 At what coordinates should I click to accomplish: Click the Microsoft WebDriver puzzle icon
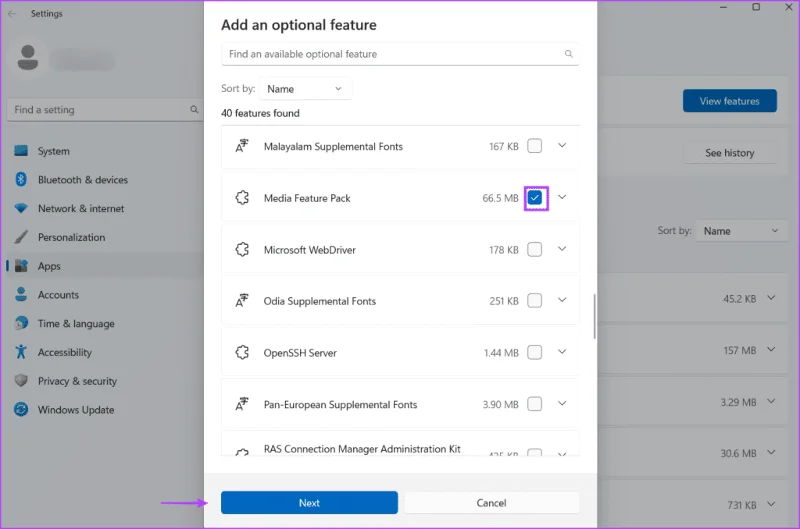(x=242, y=249)
